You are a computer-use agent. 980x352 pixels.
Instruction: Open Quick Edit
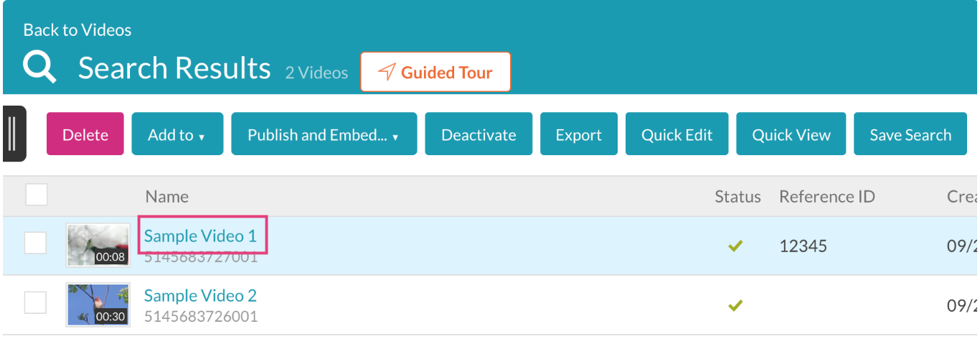(x=677, y=134)
